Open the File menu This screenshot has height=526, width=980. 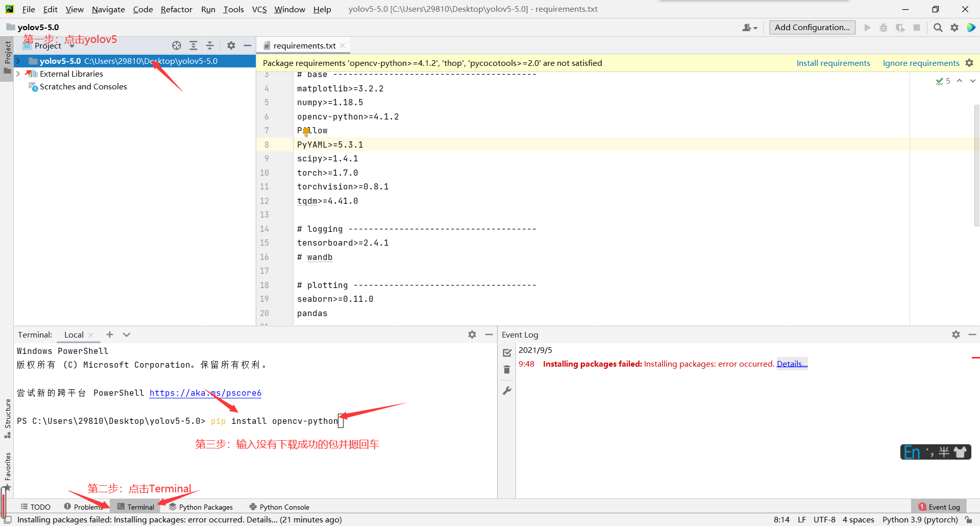click(x=29, y=9)
